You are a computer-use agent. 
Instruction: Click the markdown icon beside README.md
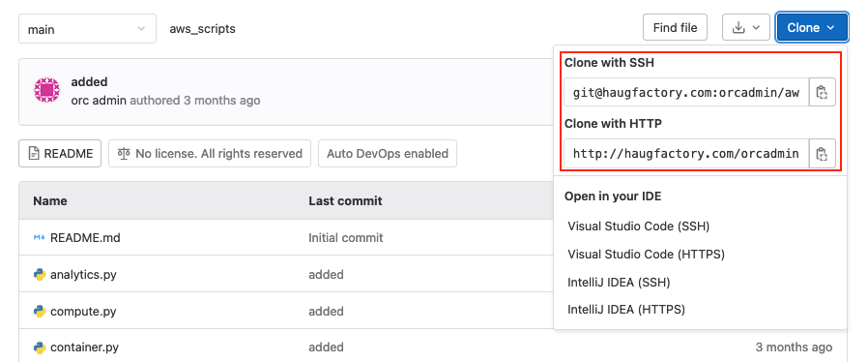tap(40, 238)
